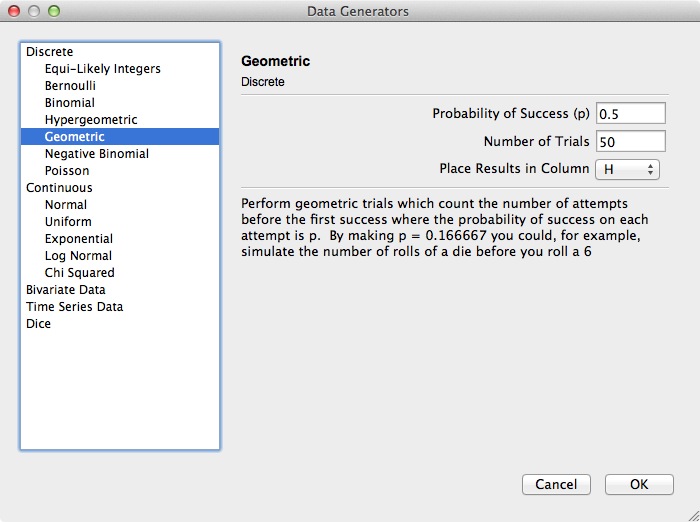700x522 pixels.
Task: Choose Bernoulli in the generator list
Action: point(70,86)
